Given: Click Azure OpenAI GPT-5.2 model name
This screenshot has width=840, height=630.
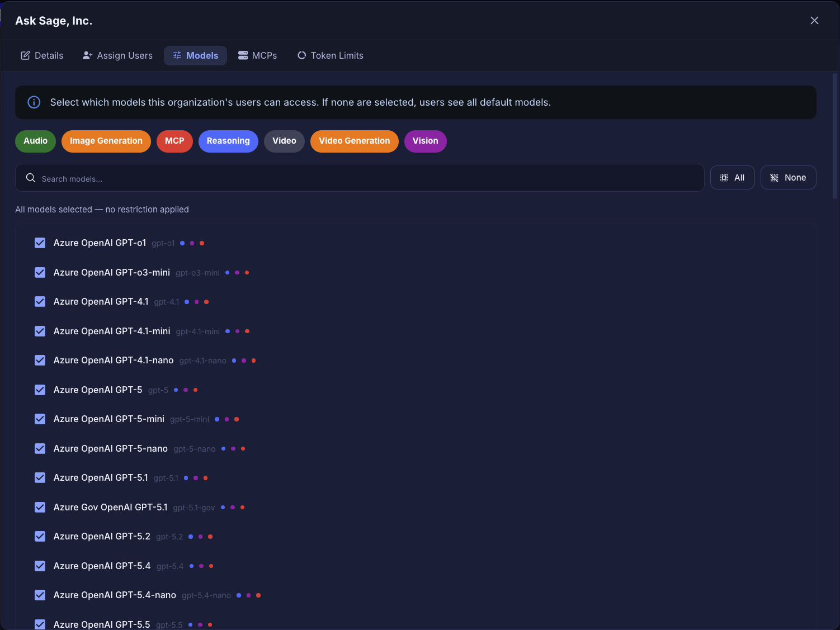Looking at the screenshot, I should coord(102,536).
